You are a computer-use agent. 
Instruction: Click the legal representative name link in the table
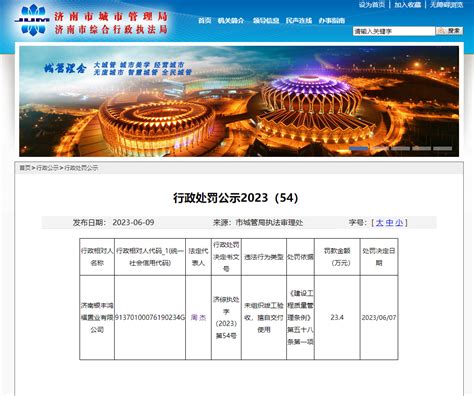(x=198, y=318)
